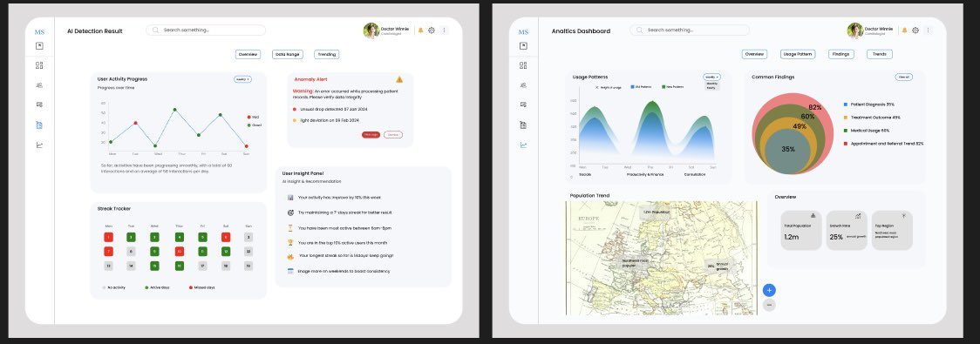Open monitor icon in Analtics Dashboard sidebar
The height and width of the screenshot is (344, 980).
pos(523,105)
